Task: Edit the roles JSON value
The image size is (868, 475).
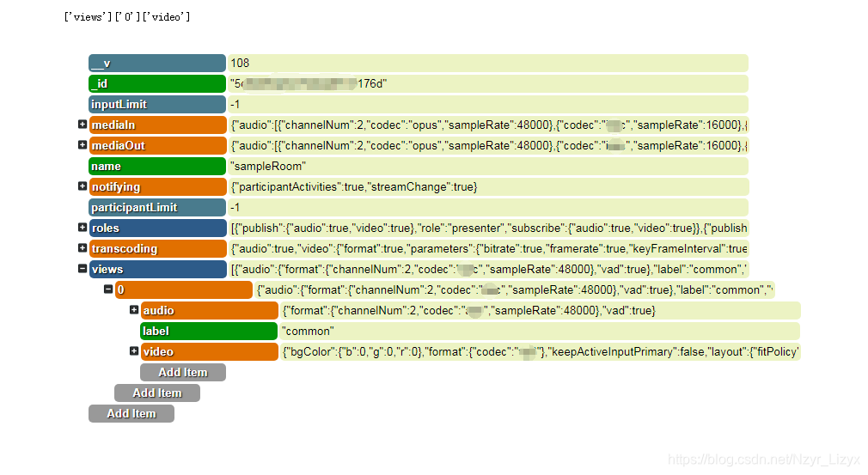Action: tap(487, 228)
